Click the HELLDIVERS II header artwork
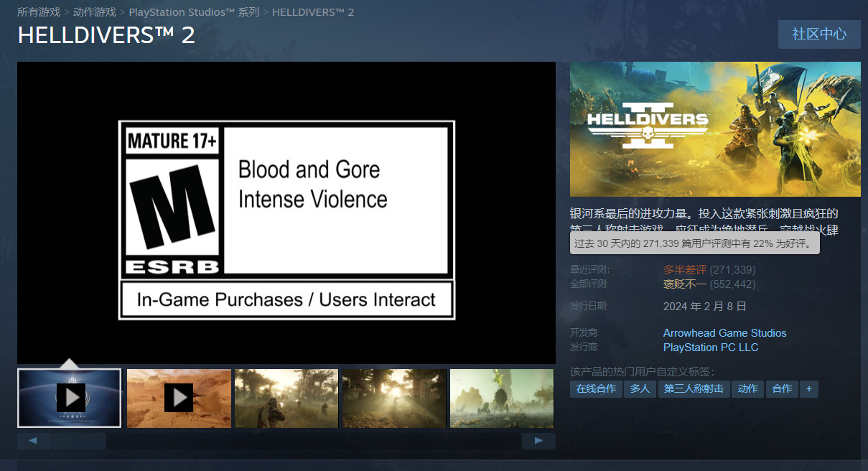Viewport: 868px width, 471px height. point(715,129)
